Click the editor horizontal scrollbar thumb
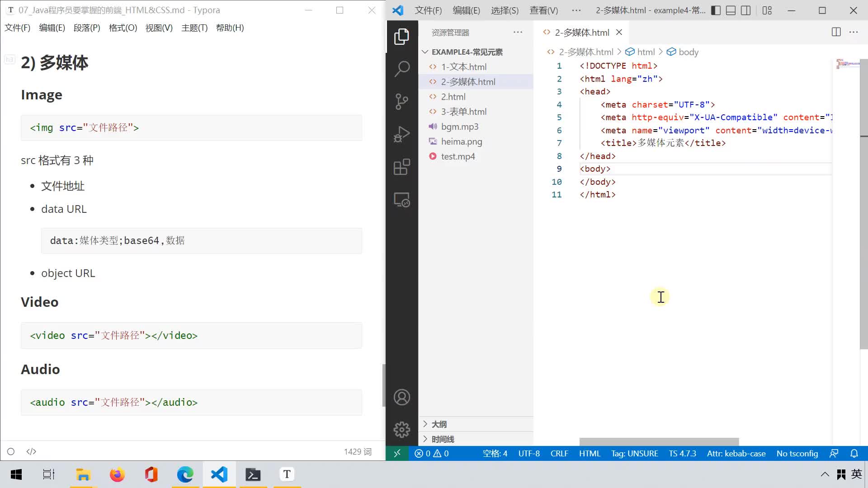Screen dimensions: 868x488 pyautogui.click(x=659, y=441)
